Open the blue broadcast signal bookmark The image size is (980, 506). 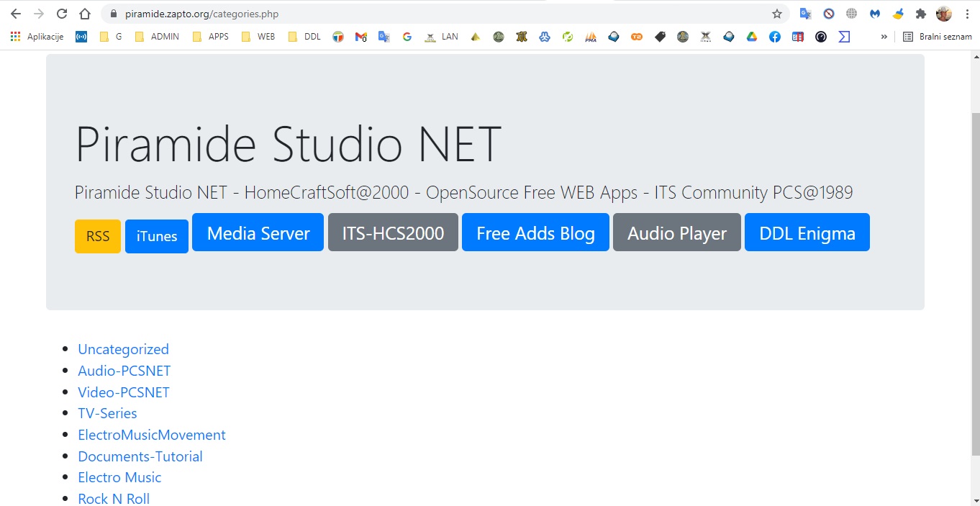(x=81, y=37)
